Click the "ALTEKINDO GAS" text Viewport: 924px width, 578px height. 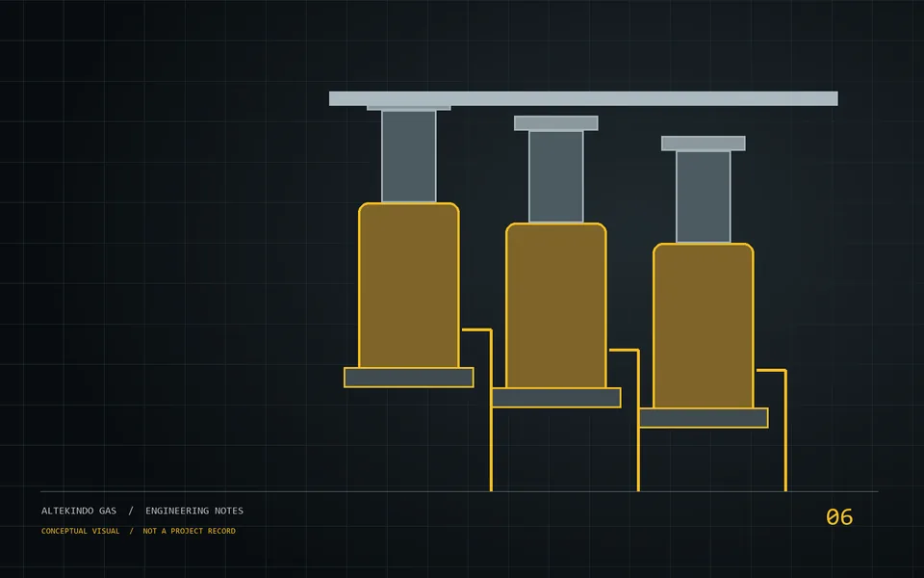pyautogui.click(x=79, y=511)
